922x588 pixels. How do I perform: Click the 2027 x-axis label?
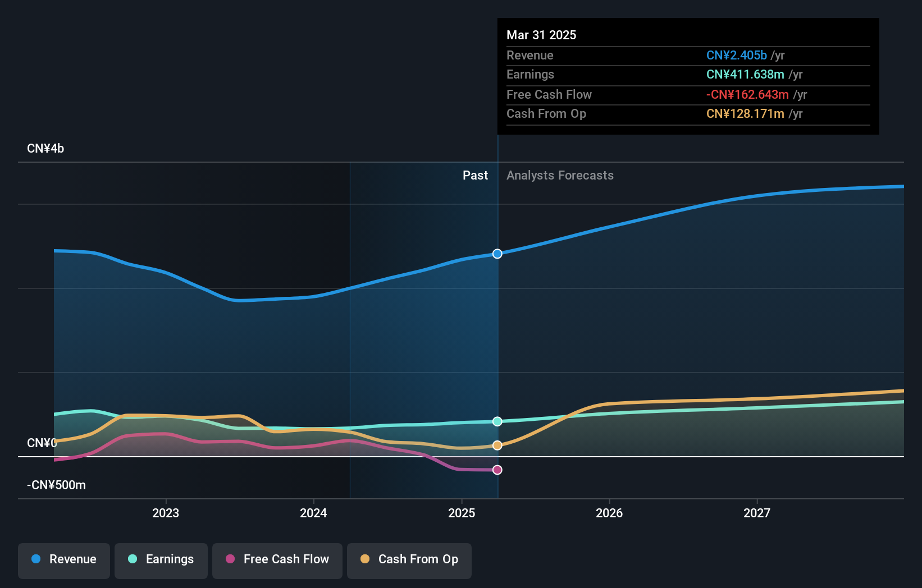(x=757, y=513)
